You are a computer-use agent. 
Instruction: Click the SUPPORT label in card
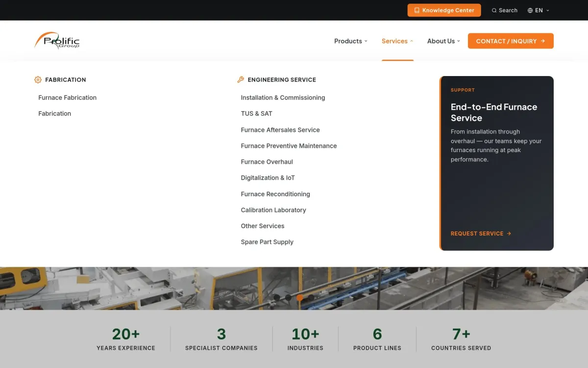463,90
